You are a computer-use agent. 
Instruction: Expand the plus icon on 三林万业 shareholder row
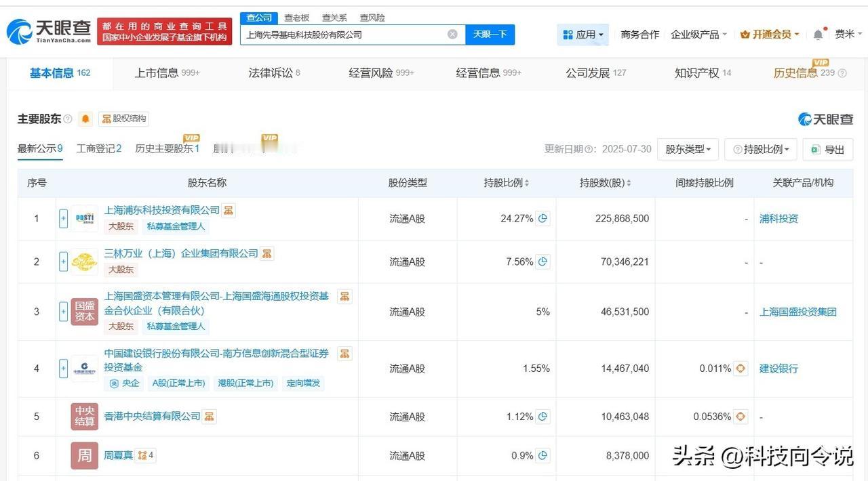pos(63,262)
